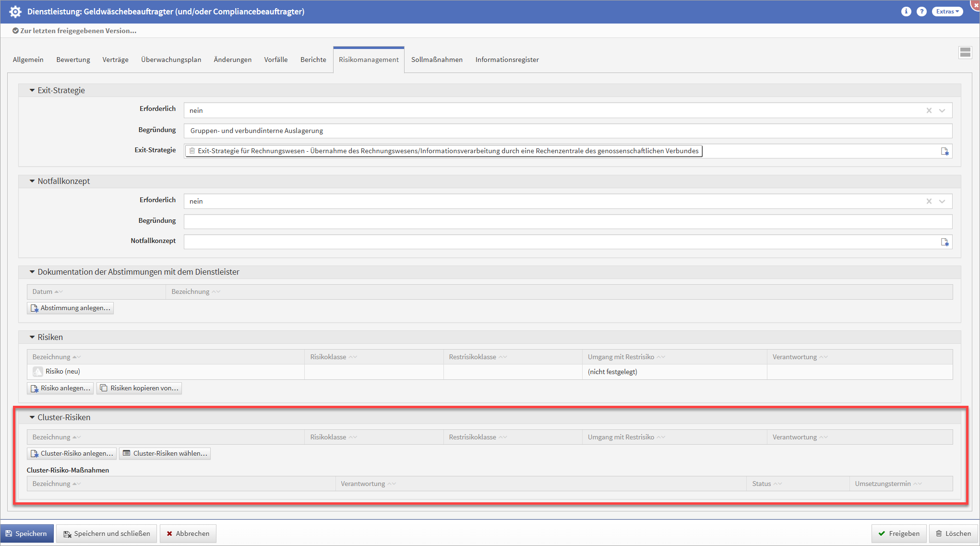980x546 pixels.
Task: Click add document icon in Notfallkonzept field
Action: pos(944,242)
